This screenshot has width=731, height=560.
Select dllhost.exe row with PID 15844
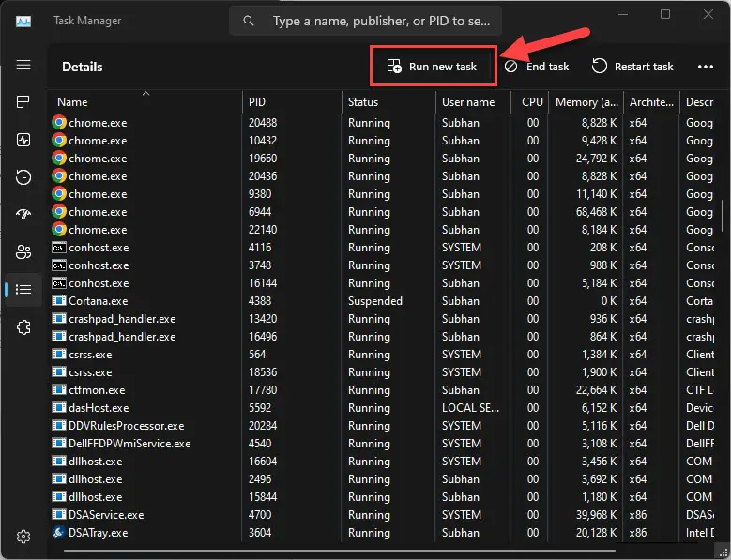click(381, 496)
